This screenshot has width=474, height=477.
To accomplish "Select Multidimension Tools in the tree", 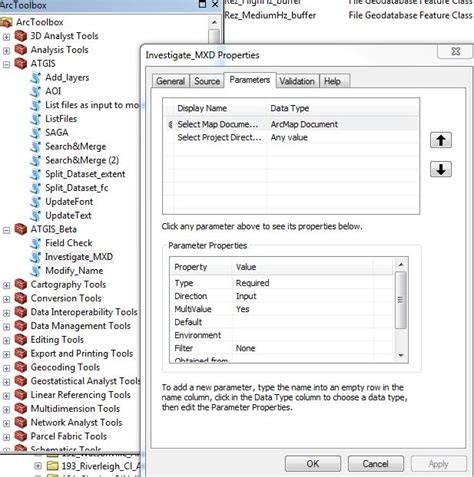I will pyautogui.click(x=75, y=409).
